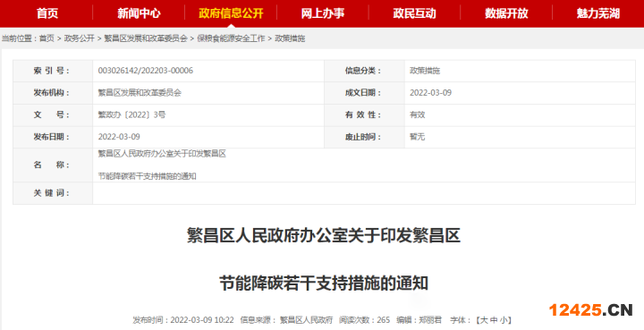The image size is (644, 330).
Task: Click the headline line 节能降碳若干支持措施的通知
Action: click(x=323, y=283)
